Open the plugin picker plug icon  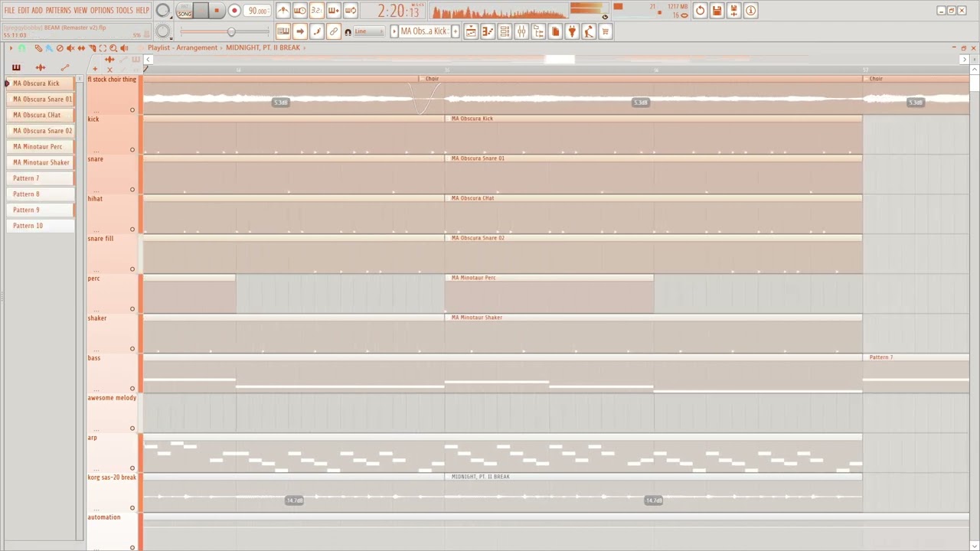(572, 31)
